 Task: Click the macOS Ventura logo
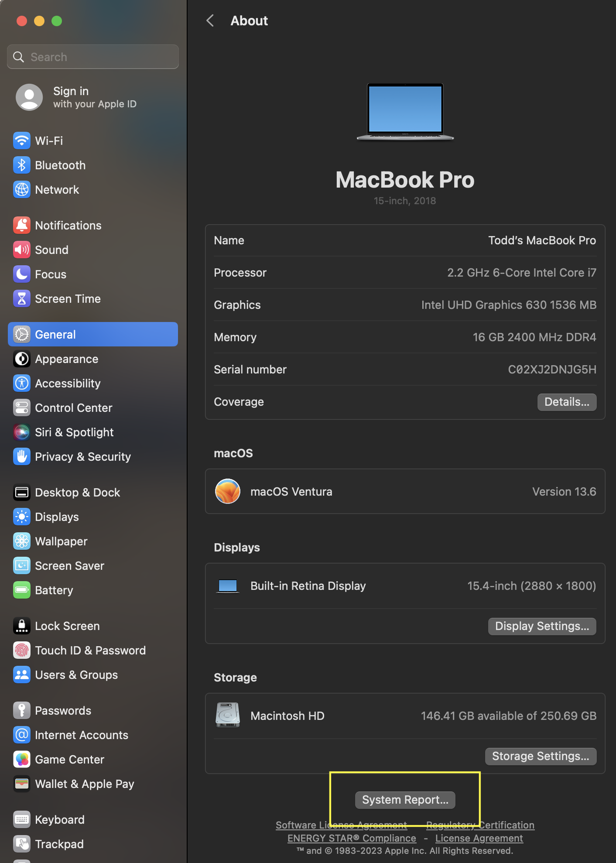click(228, 491)
